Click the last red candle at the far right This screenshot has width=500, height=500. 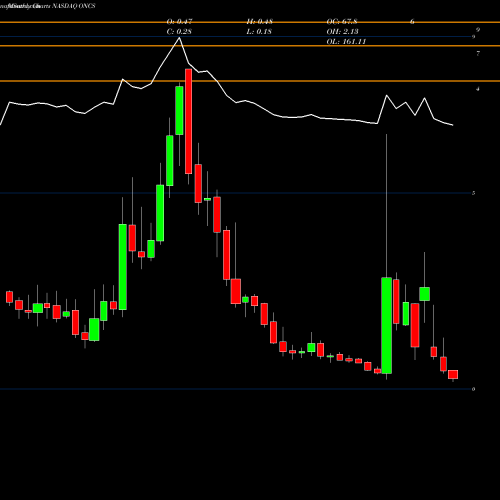click(453, 374)
